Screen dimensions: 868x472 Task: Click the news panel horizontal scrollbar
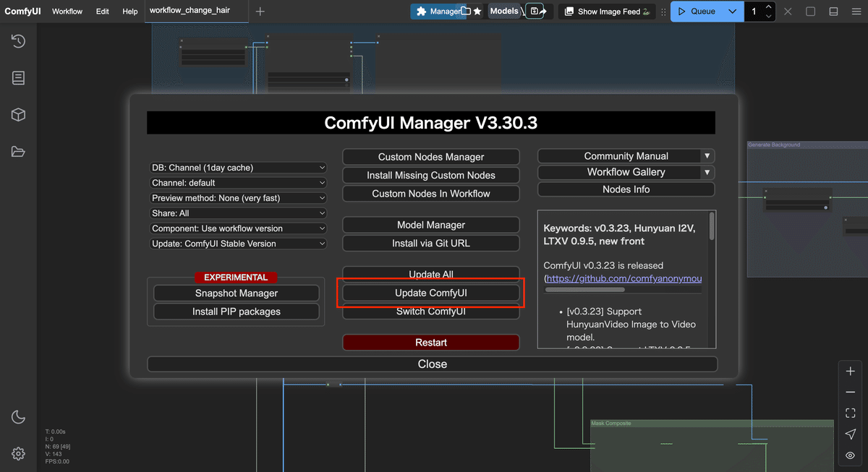(584, 290)
